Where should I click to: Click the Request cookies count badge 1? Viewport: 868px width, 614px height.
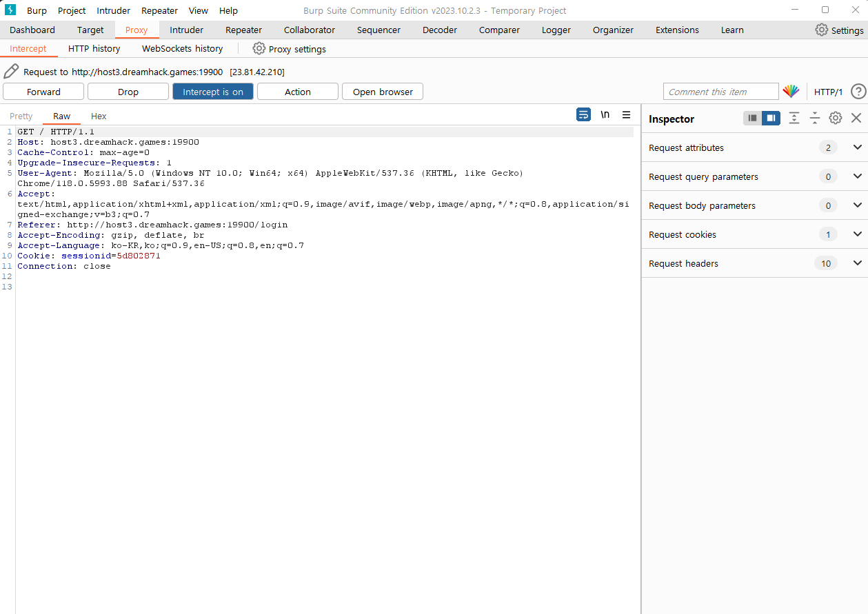(x=828, y=234)
